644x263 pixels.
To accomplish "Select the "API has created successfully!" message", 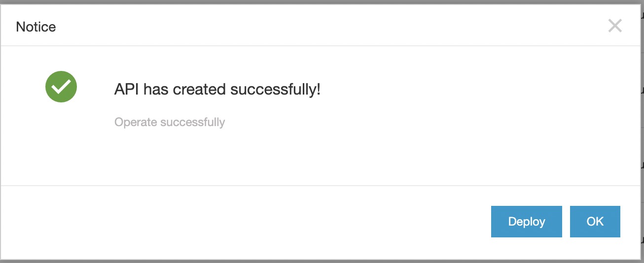I will coord(217,89).
